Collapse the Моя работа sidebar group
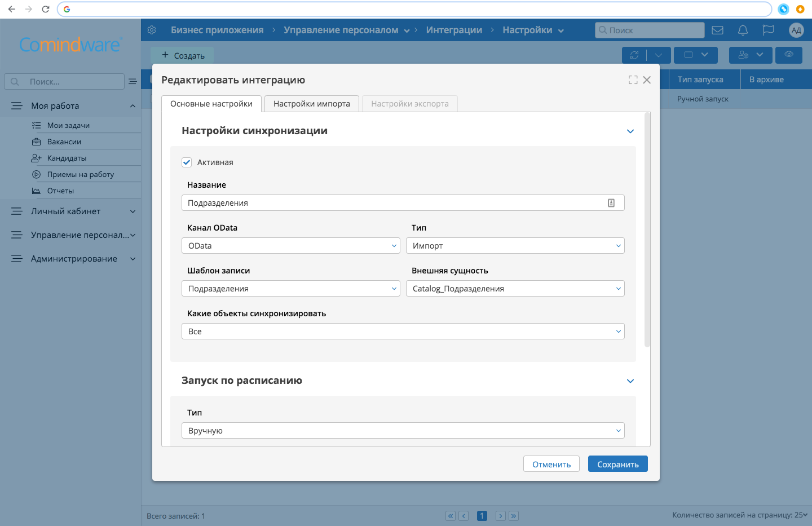This screenshot has width=812, height=526. point(133,106)
